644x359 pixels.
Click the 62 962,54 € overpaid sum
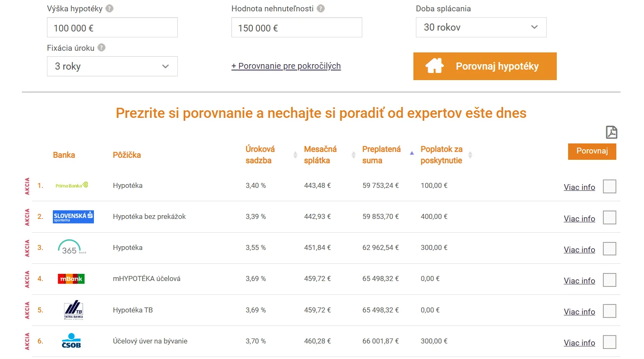381,247
